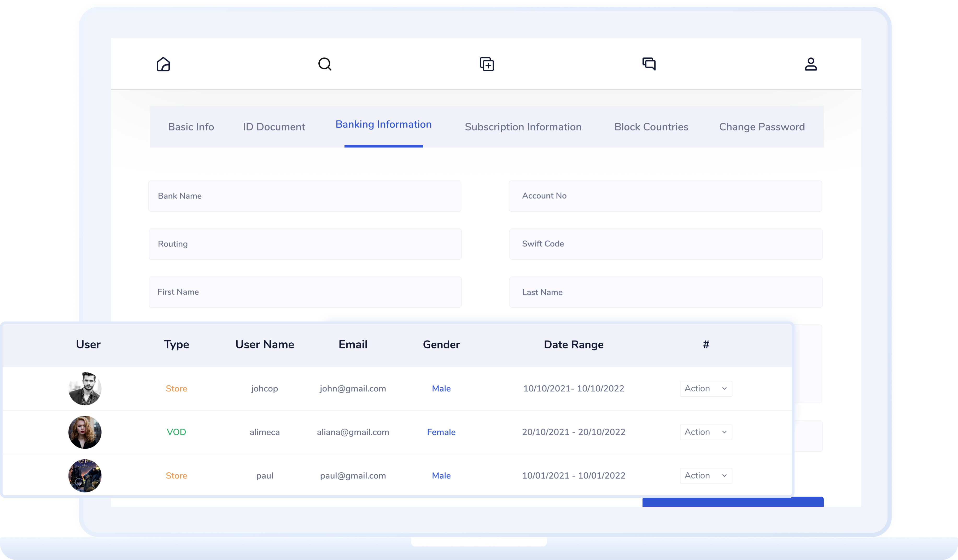This screenshot has width=958, height=560.
Task: Select the Change Password tab
Action: 761,127
